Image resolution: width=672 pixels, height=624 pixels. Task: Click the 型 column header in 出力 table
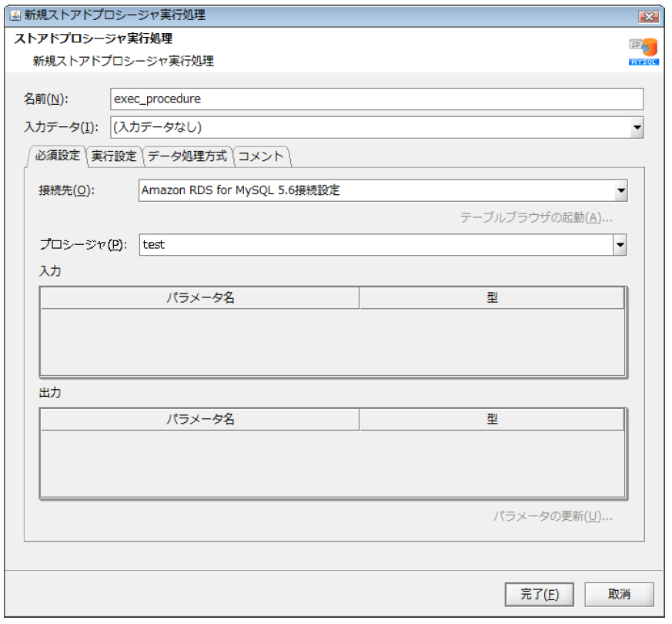point(493,419)
